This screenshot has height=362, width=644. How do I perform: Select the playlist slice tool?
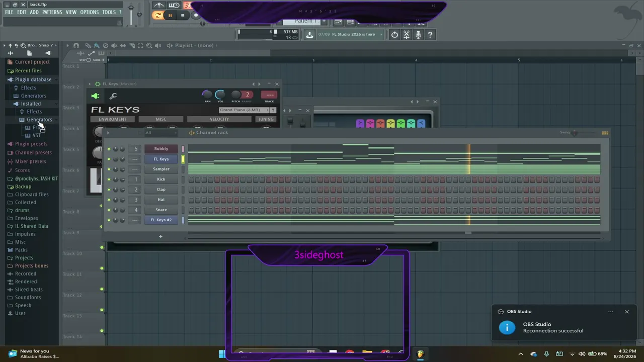pyautogui.click(x=132, y=45)
